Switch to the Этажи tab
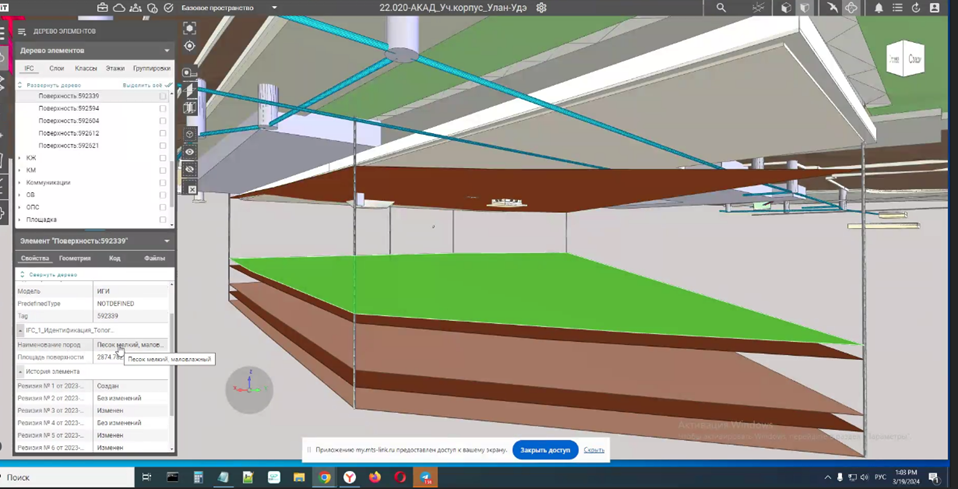Screen dimensions: 958x489 click(115, 68)
